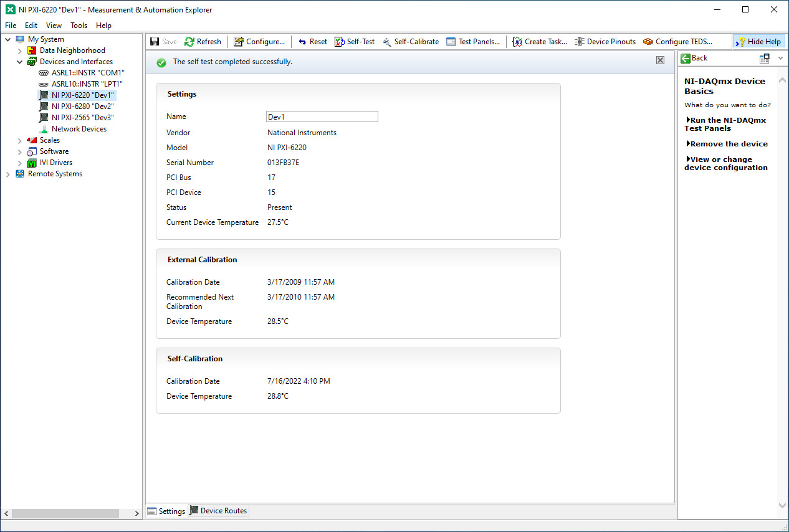Image resolution: width=789 pixels, height=532 pixels.
Task: Open Run the NI-DAQmx Test Panels link
Action: coord(725,124)
